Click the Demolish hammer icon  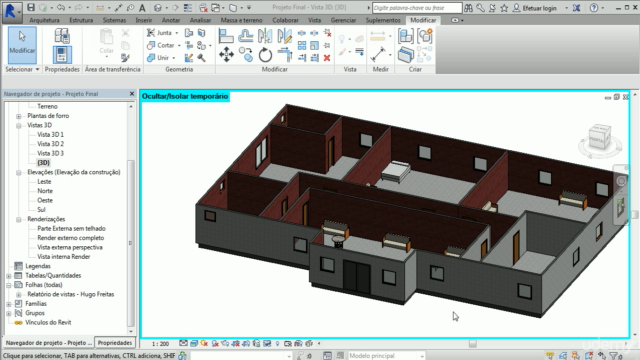pyautogui.click(x=201, y=58)
